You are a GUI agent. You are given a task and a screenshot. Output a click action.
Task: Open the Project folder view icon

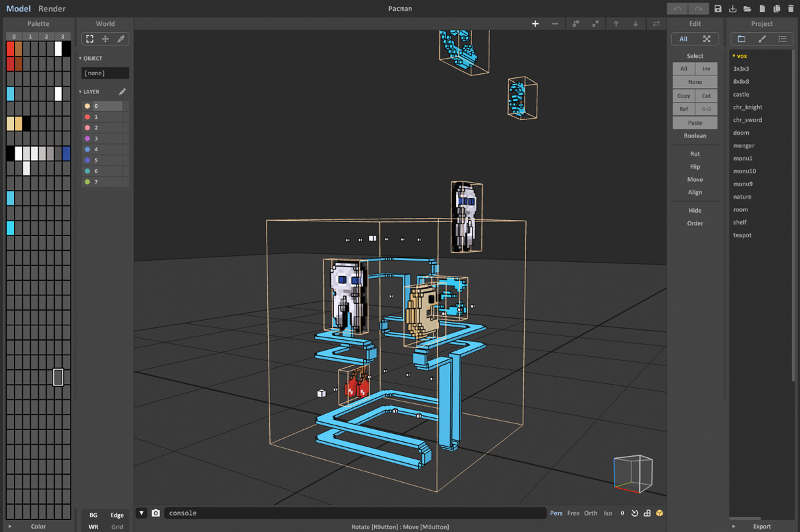(741, 39)
